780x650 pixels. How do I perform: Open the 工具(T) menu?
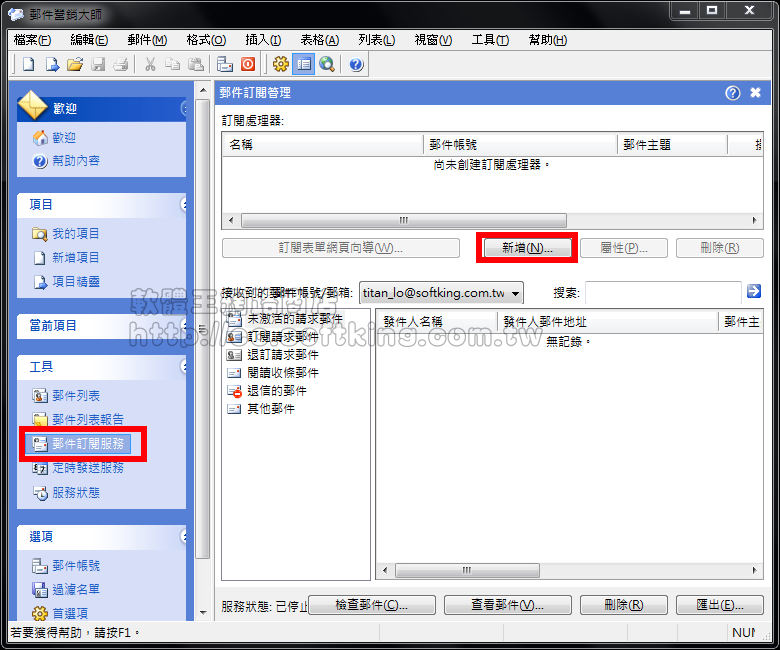coord(490,40)
